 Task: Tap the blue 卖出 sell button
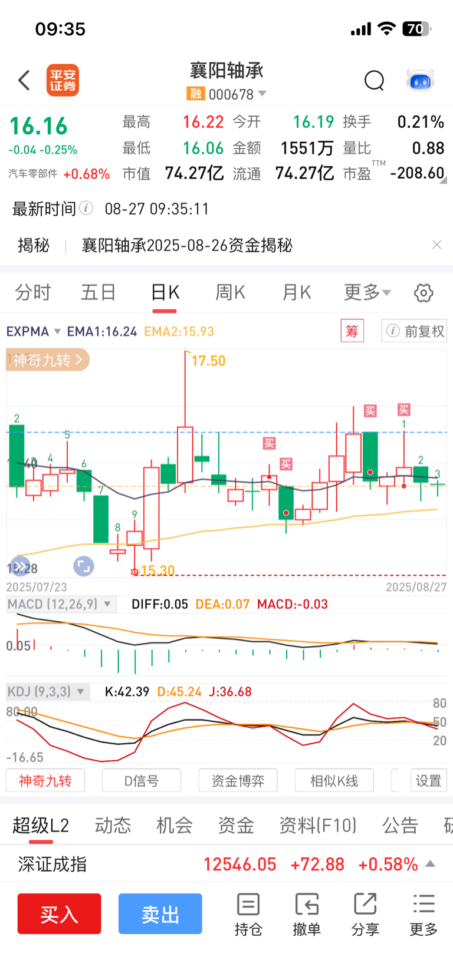tap(160, 914)
